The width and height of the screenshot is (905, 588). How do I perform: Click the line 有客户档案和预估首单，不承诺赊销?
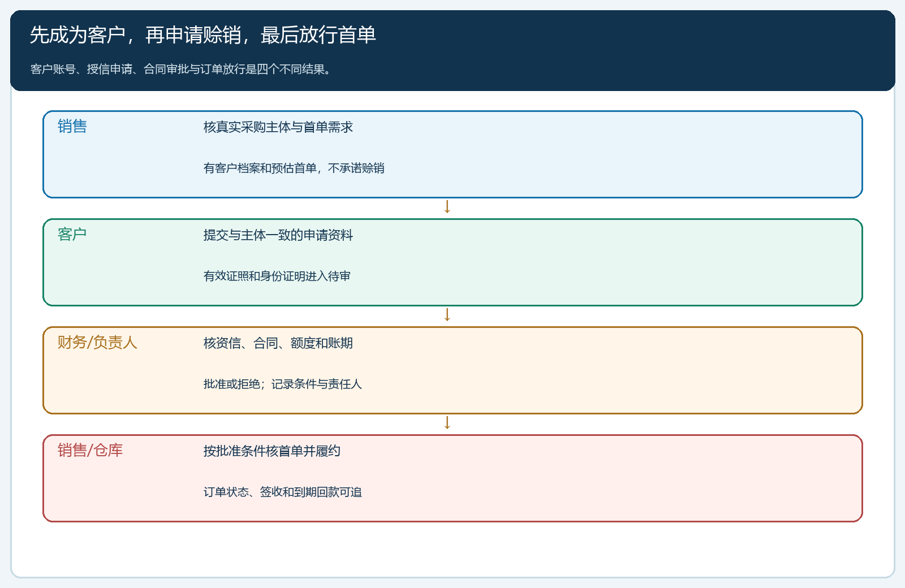(294, 168)
